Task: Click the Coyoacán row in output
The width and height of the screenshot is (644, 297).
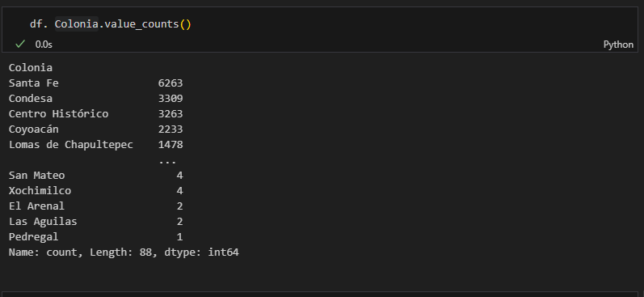Action: (x=95, y=129)
